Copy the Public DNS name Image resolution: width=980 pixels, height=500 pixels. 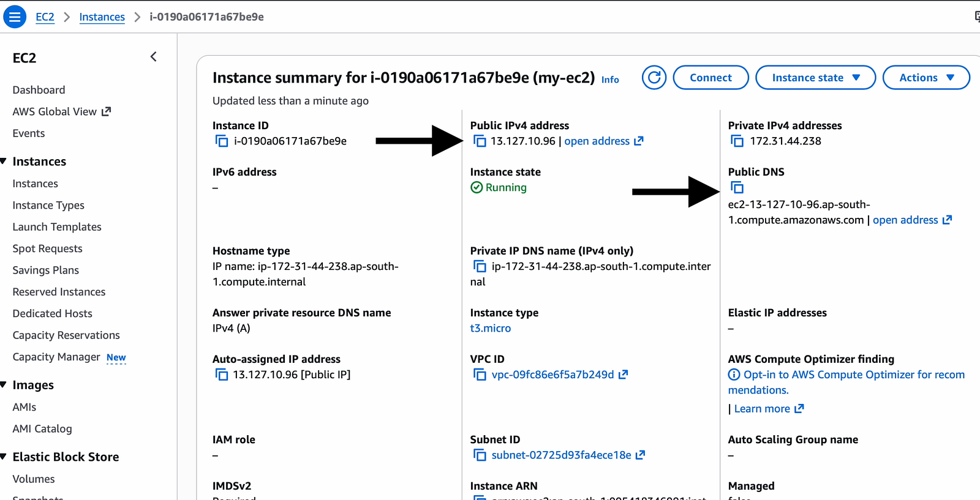737,188
